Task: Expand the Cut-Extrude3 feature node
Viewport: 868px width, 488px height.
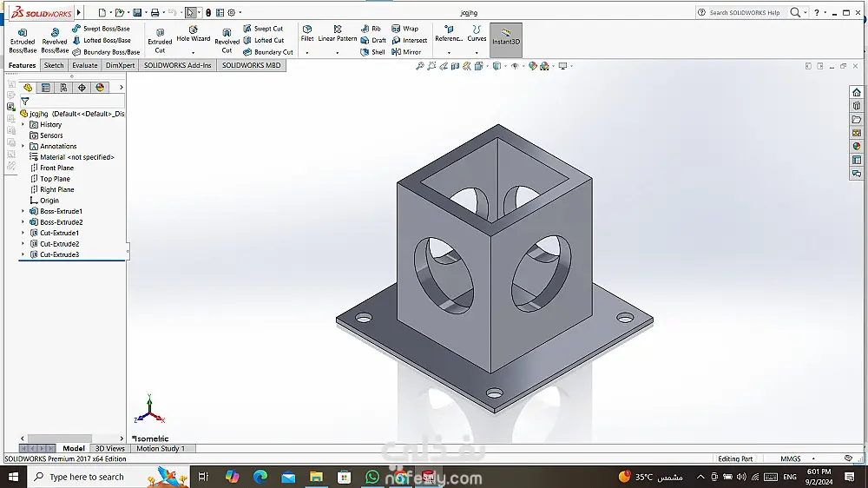Action: point(23,254)
